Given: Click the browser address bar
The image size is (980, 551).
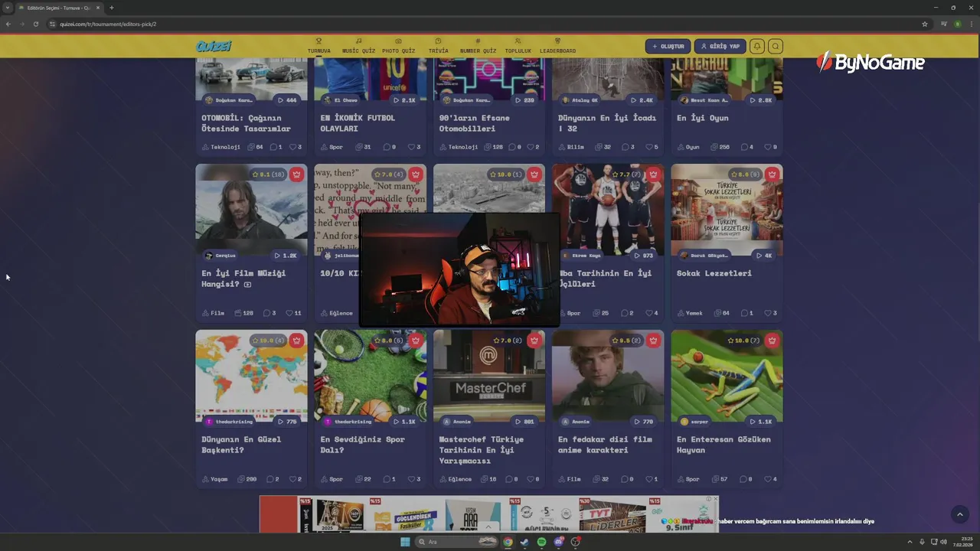Looking at the screenshot, I should pos(482,24).
